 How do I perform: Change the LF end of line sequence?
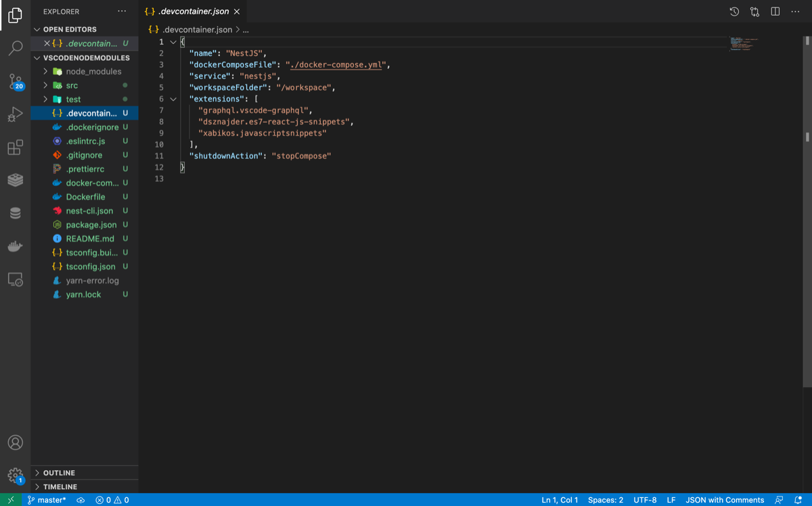pos(671,500)
